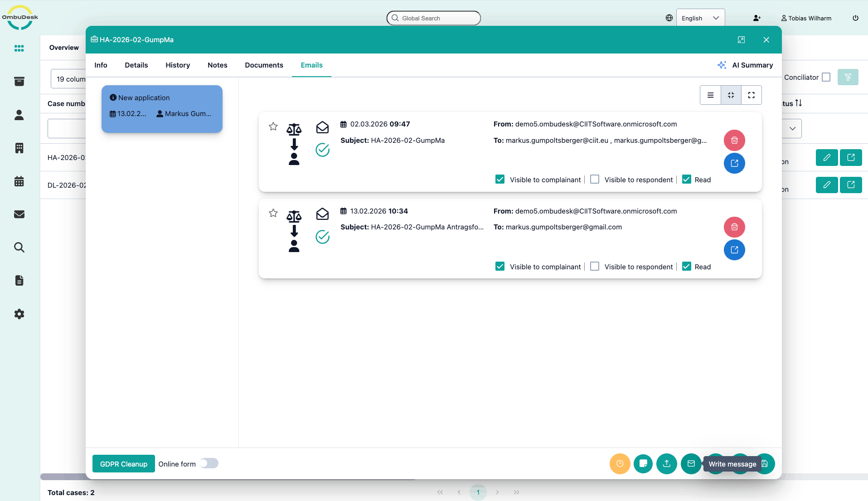This screenshot has height=501, width=868.
Task: Click the orange clock reminder button
Action: click(x=620, y=464)
